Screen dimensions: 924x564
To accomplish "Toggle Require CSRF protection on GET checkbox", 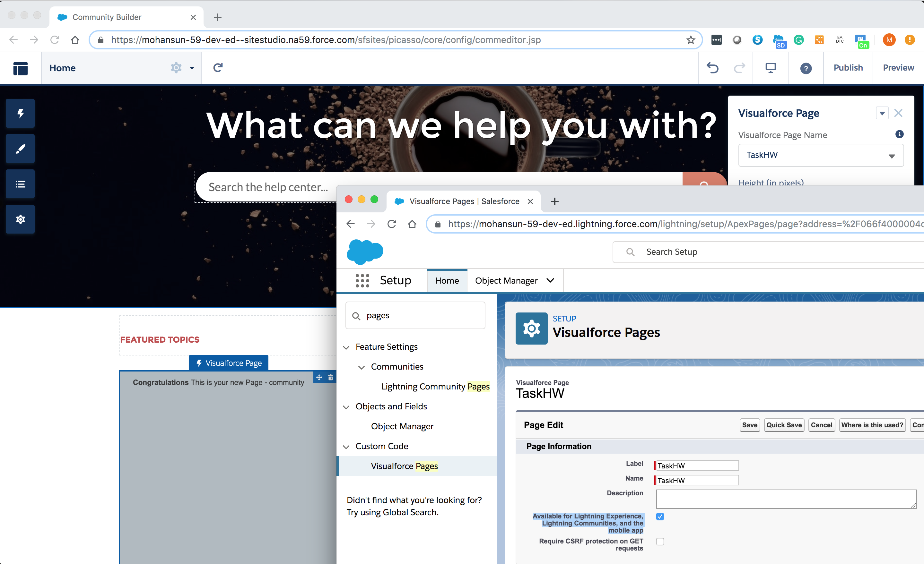I will pos(660,542).
